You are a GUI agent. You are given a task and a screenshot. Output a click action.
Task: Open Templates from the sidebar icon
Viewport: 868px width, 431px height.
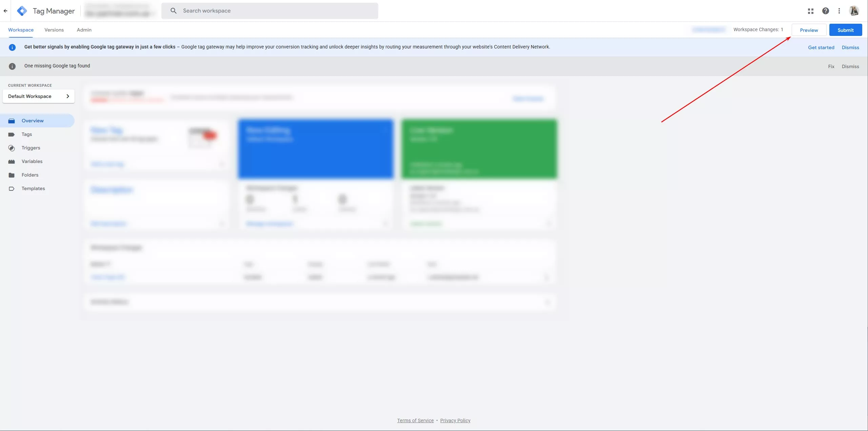[x=11, y=188]
